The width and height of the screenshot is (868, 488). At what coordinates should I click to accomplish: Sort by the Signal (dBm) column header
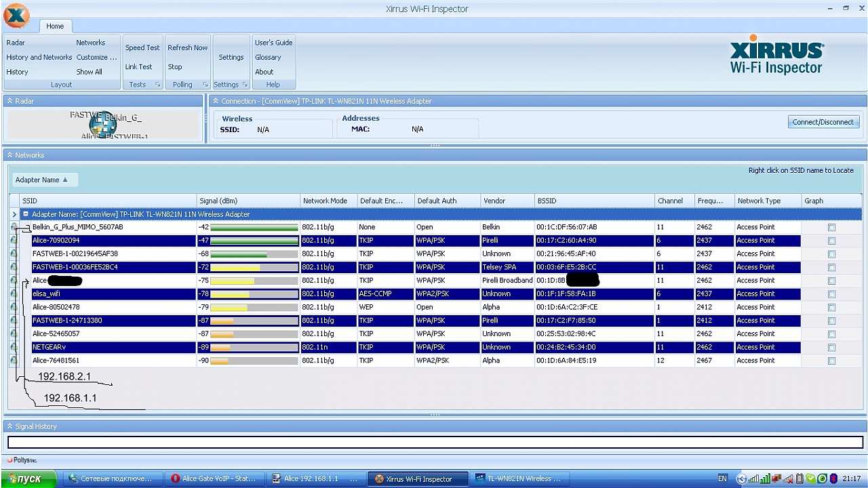218,201
